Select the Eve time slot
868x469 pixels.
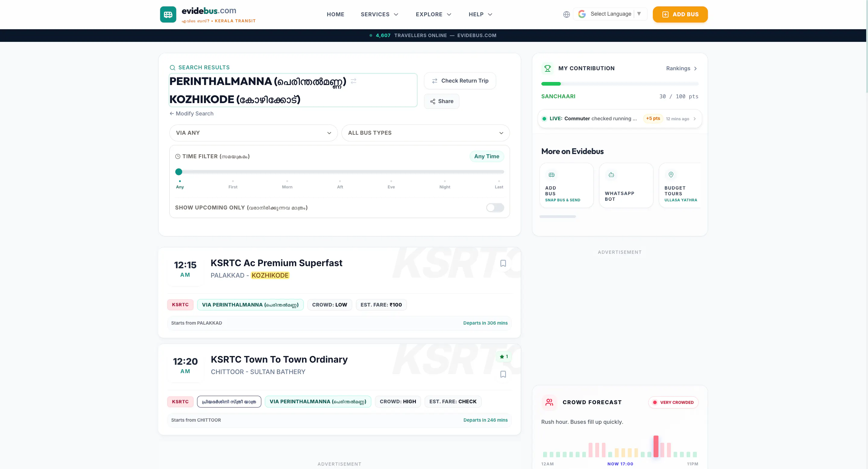tap(391, 185)
